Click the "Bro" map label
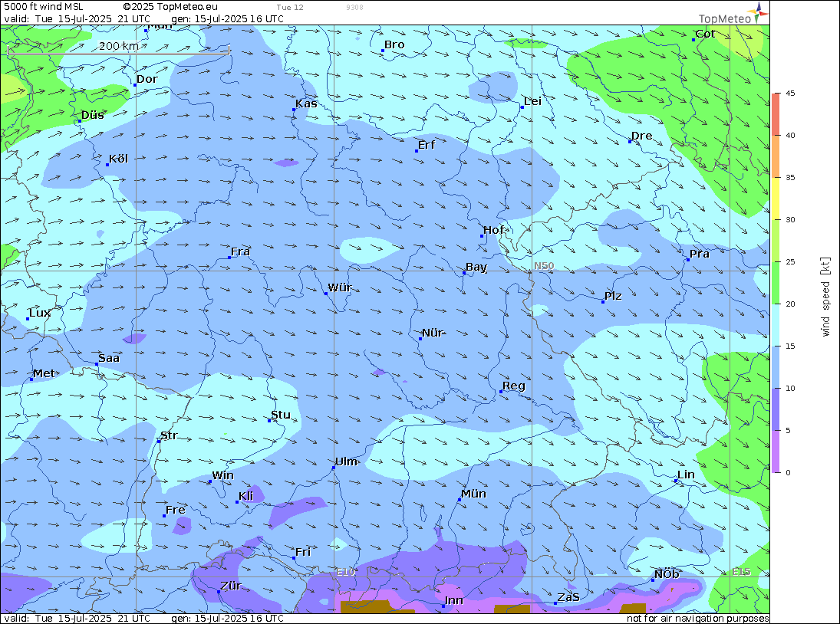The width and height of the screenshot is (840, 624). point(394,45)
